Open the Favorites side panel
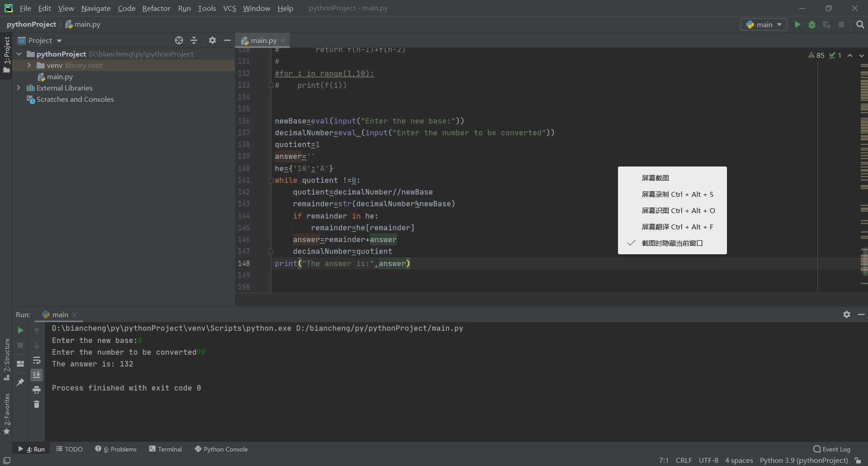The width and height of the screenshot is (868, 466). click(6, 414)
